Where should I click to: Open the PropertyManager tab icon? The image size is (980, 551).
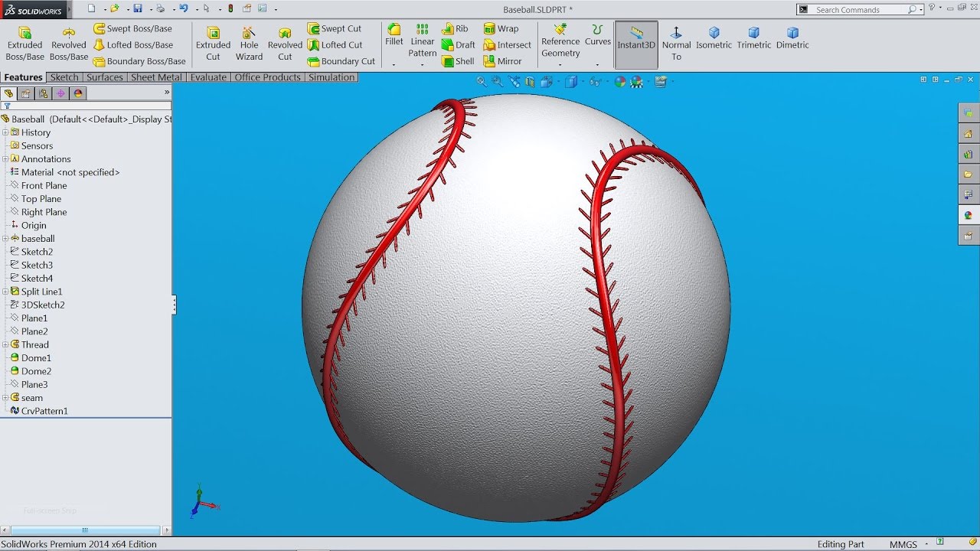tap(26, 93)
